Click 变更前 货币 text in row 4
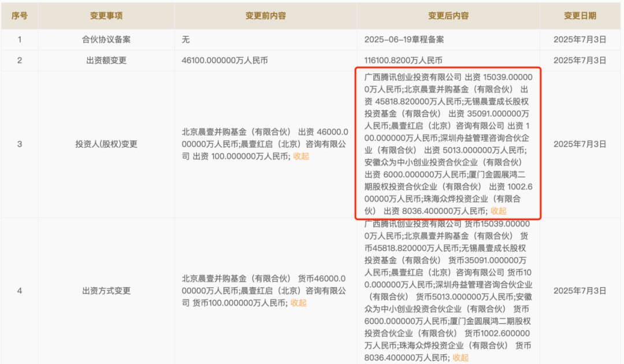Screen dimensions: 624x364 point(264,291)
